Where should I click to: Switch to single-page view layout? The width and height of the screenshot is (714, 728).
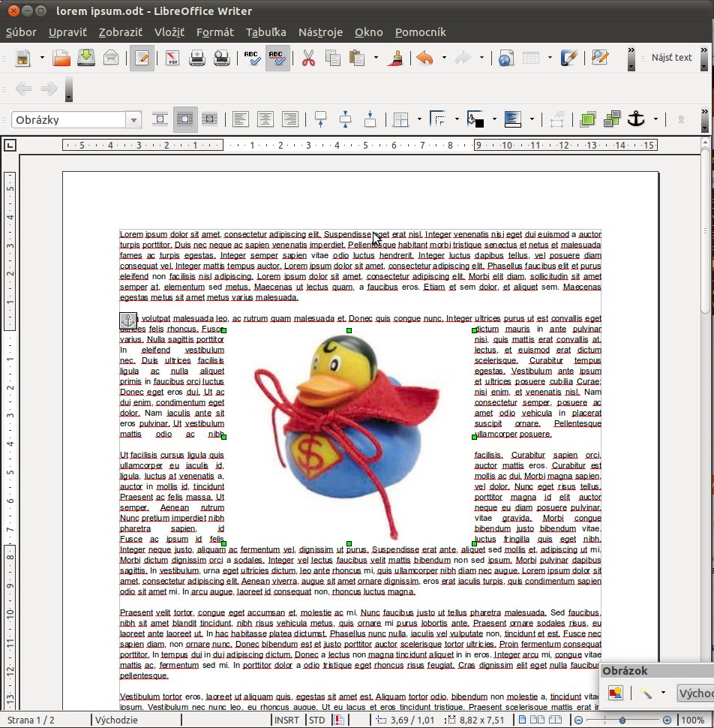pos(523,720)
